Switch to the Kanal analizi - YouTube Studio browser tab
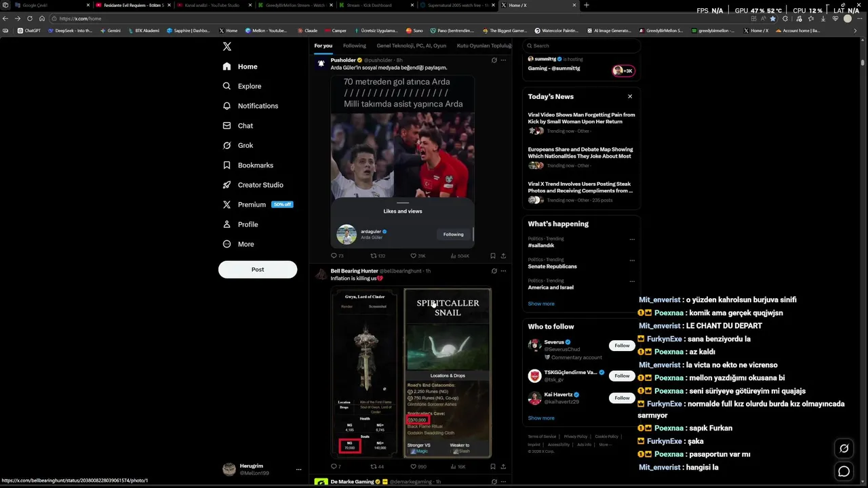 coord(214,5)
